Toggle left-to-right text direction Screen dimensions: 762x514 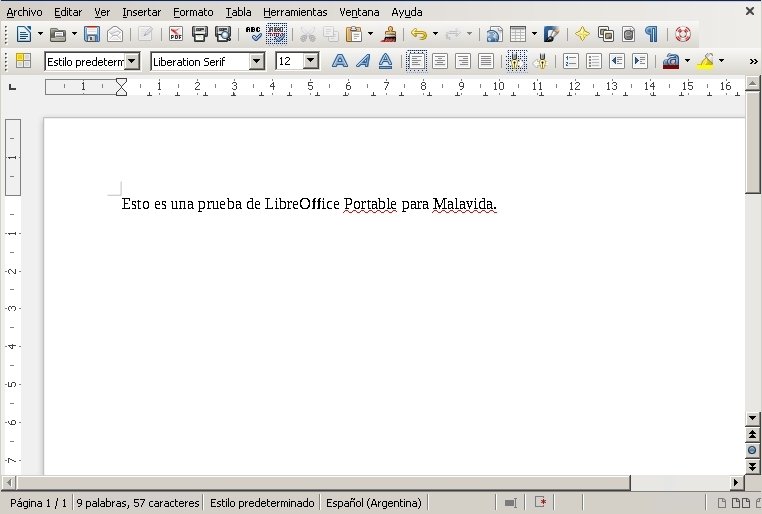tap(517, 61)
